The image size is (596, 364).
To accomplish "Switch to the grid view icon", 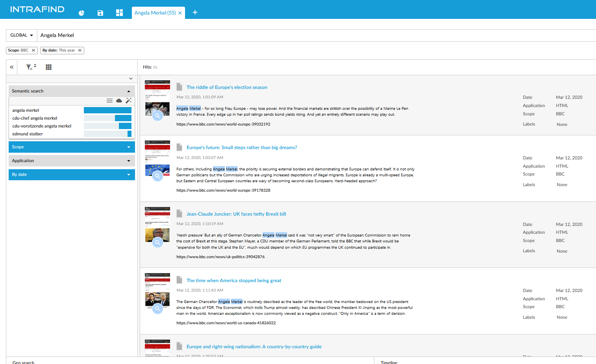I will click(x=49, y=67).
